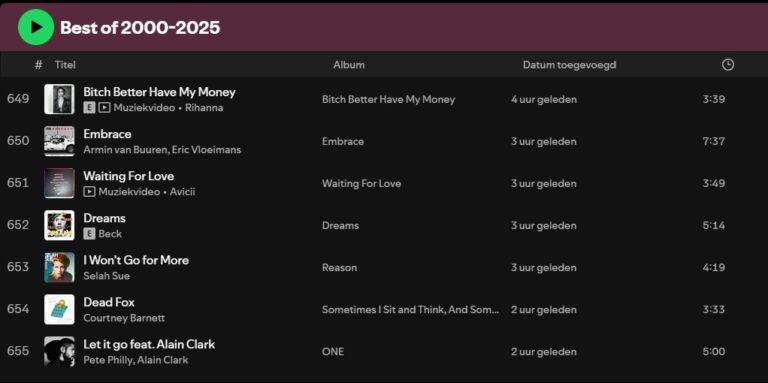
Task: Open artist Alain Clark under Let it go
Action: tap(162, 360)
